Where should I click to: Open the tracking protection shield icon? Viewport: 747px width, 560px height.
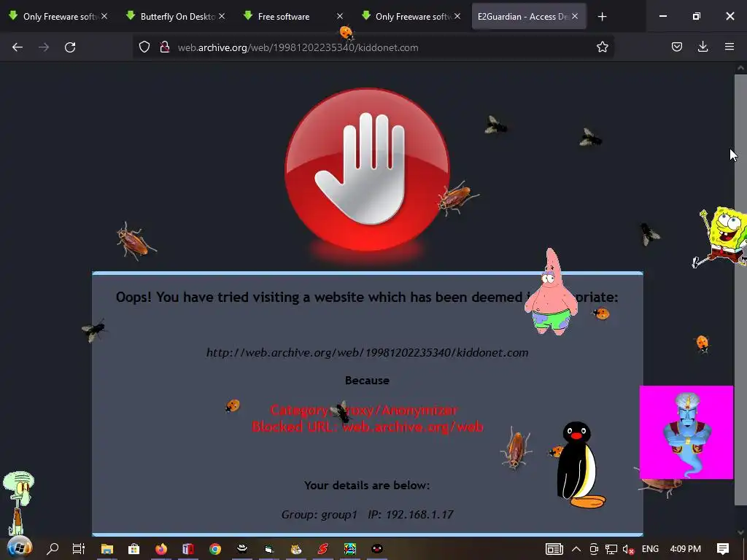pyautogui.click(x=144, y=47)
